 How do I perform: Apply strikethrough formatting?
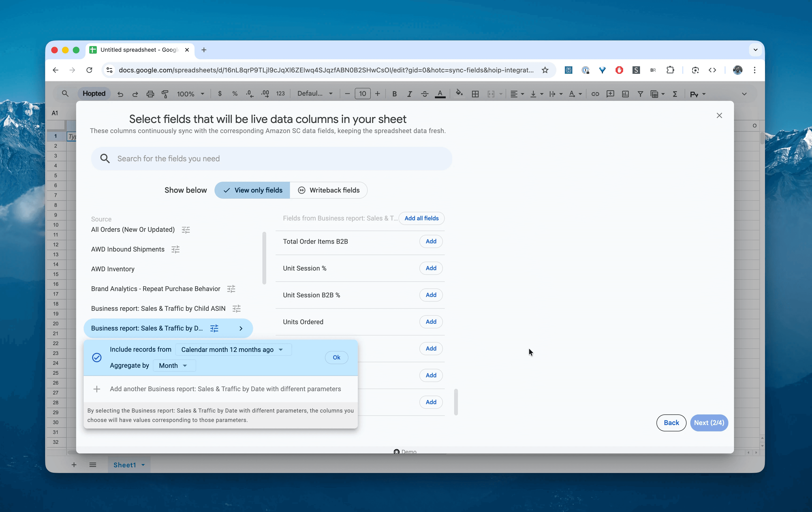(x=425, y=94)
